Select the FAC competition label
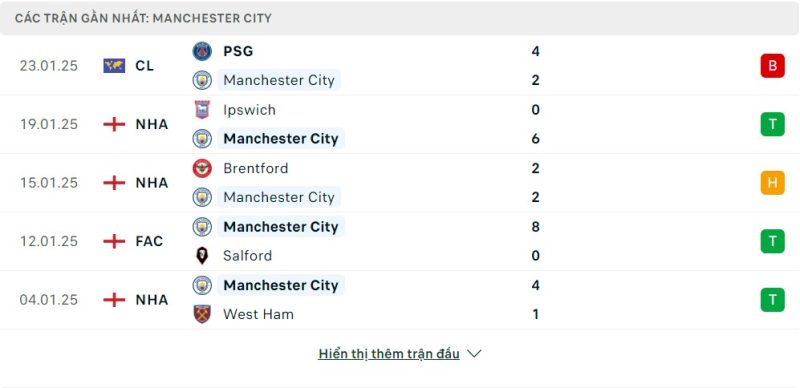The height and width of the screenshot is (388, 800). point(149,241)
